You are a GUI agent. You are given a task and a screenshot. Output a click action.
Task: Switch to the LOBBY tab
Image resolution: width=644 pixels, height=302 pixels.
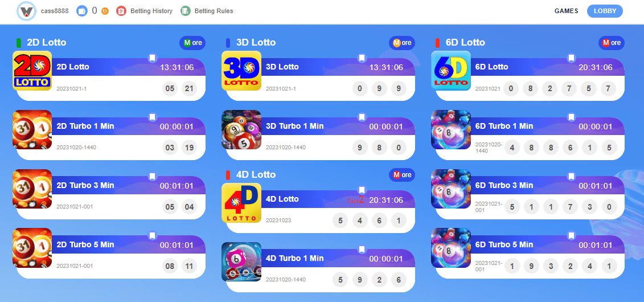coord(605,11)
